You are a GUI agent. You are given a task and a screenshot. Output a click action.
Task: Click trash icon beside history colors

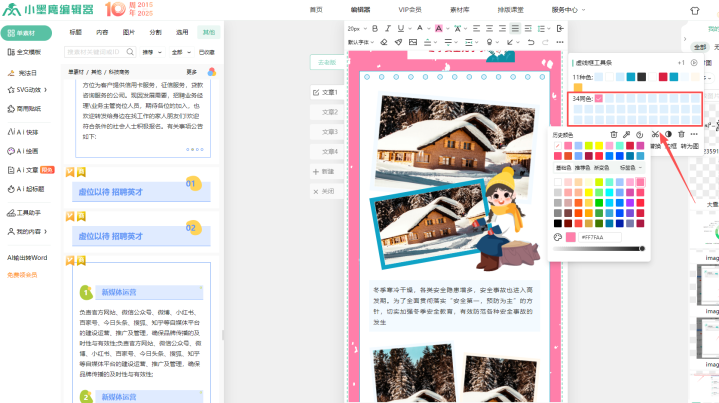[612, 134]
